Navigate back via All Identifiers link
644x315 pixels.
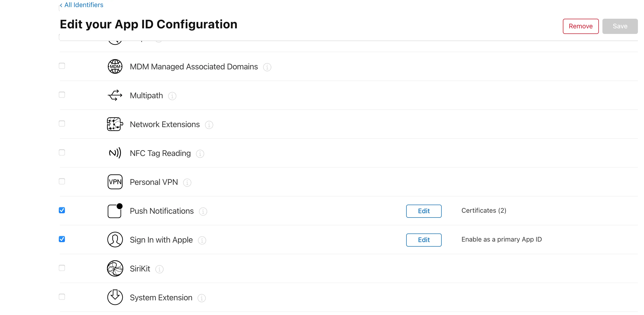(81, 5)
